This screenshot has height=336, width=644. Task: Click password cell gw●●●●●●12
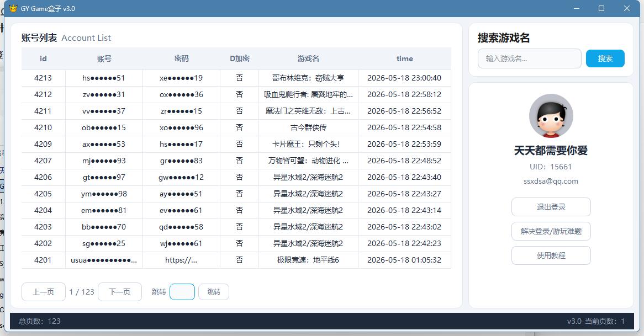pos(181,177)
